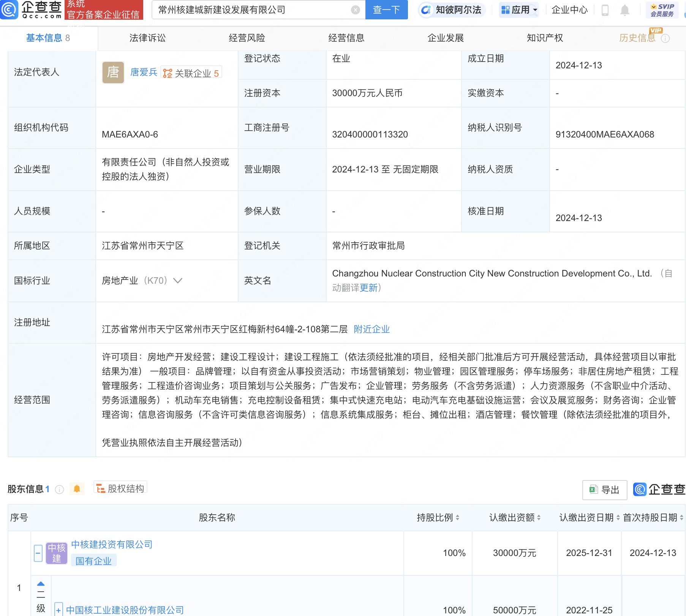686x616 pixels.
Task: Click the history info circle icon
Action: pyautogui.click(x=665, y=38)
